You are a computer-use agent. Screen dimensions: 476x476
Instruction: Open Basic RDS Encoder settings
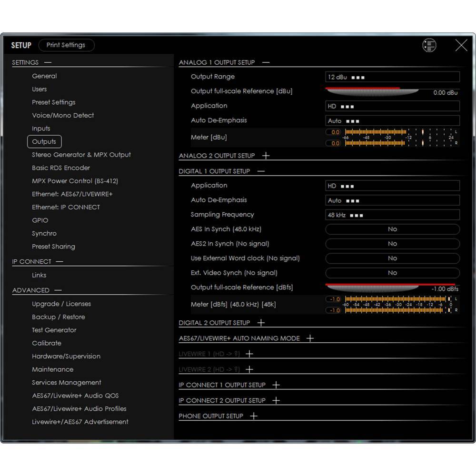(x=61, y=168)
